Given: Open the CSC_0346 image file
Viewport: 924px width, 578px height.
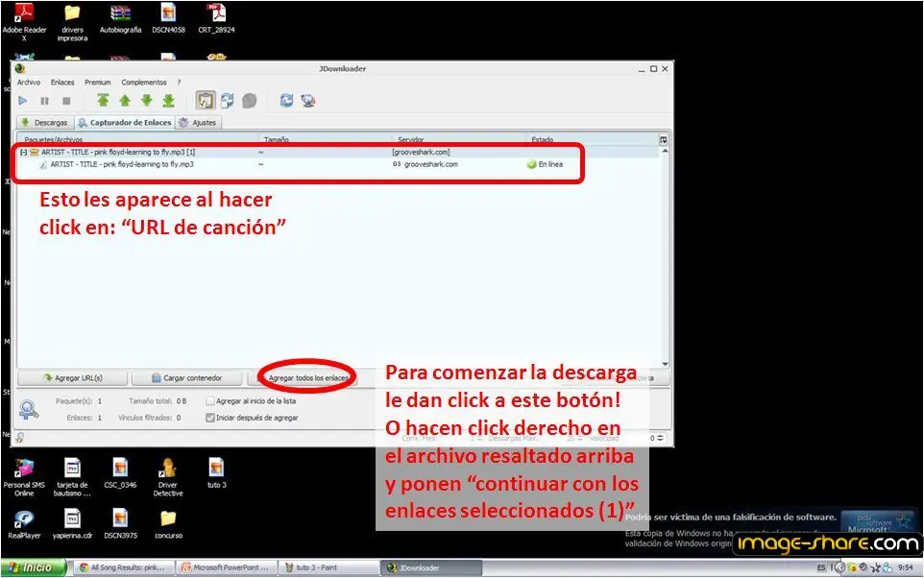Looking at the screenshot, I should pyautogui.click(x=120, y=473).
